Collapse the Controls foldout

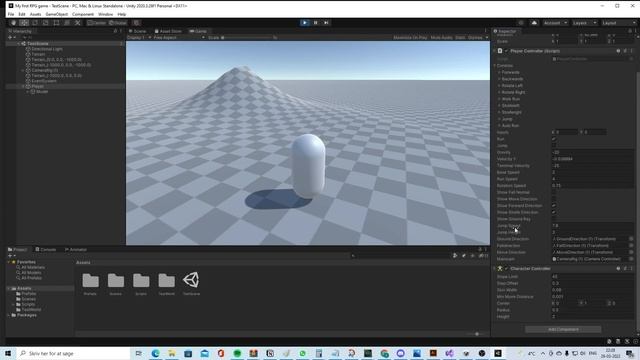[x=495, y=66]
